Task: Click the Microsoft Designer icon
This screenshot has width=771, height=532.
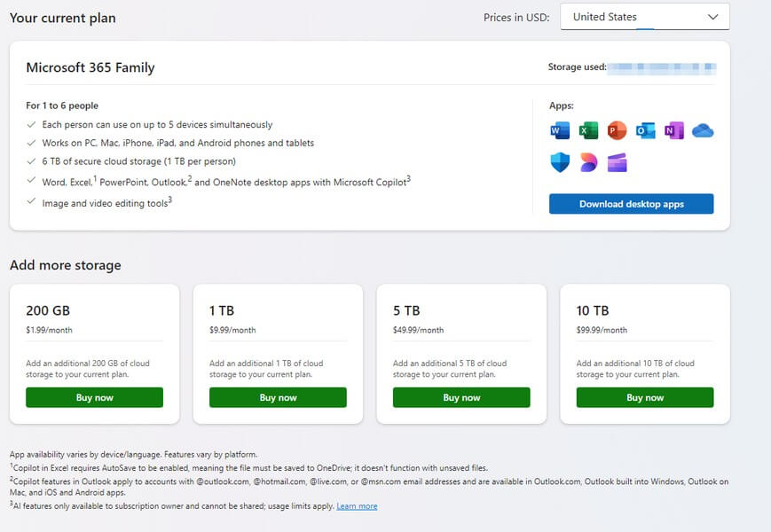Action: click(588, 162)
